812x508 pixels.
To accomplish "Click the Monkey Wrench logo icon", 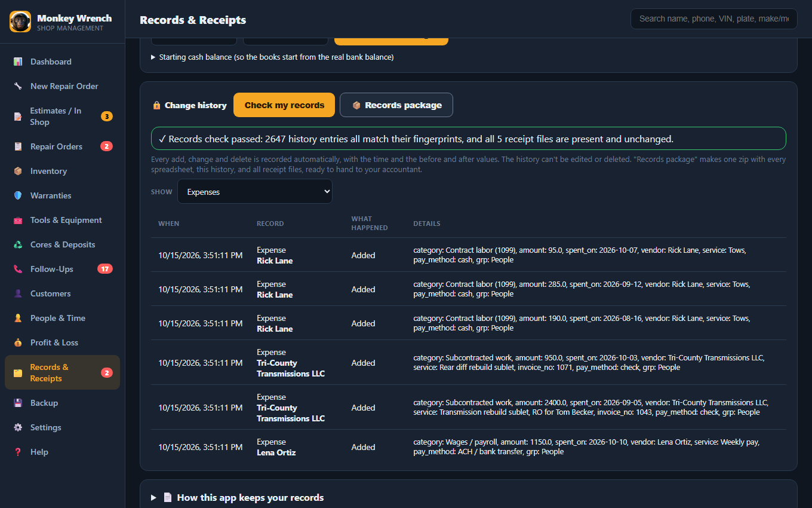I will (x=20, y=22).
